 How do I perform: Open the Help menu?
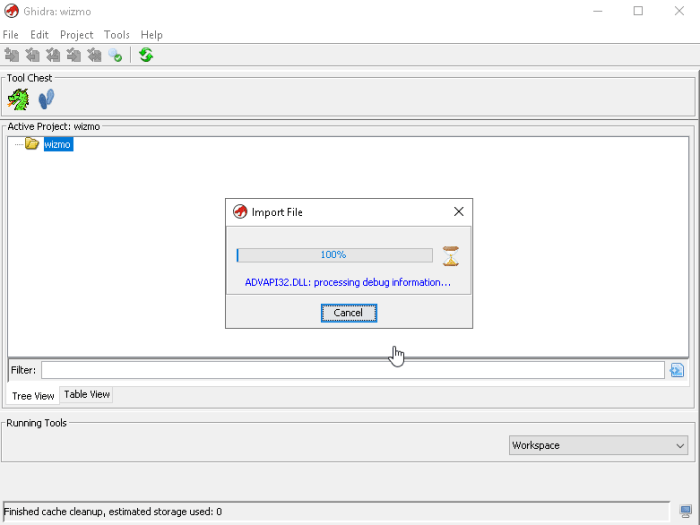pyautogui.click(x=152, y=35)
